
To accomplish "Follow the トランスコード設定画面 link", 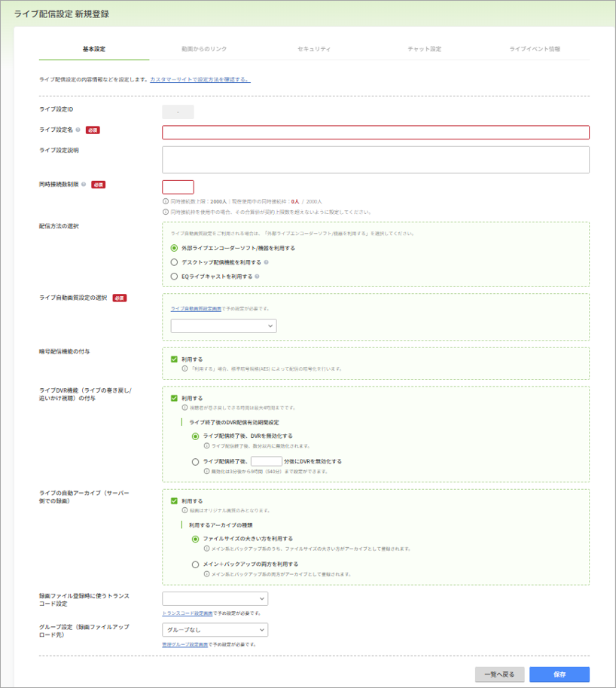I will 188,613.
